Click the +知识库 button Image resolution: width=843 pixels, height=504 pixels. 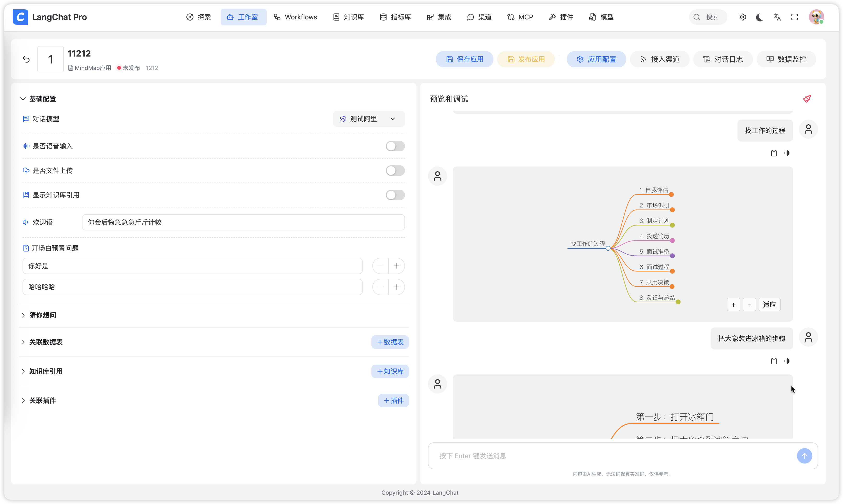[x=390, y=371]
